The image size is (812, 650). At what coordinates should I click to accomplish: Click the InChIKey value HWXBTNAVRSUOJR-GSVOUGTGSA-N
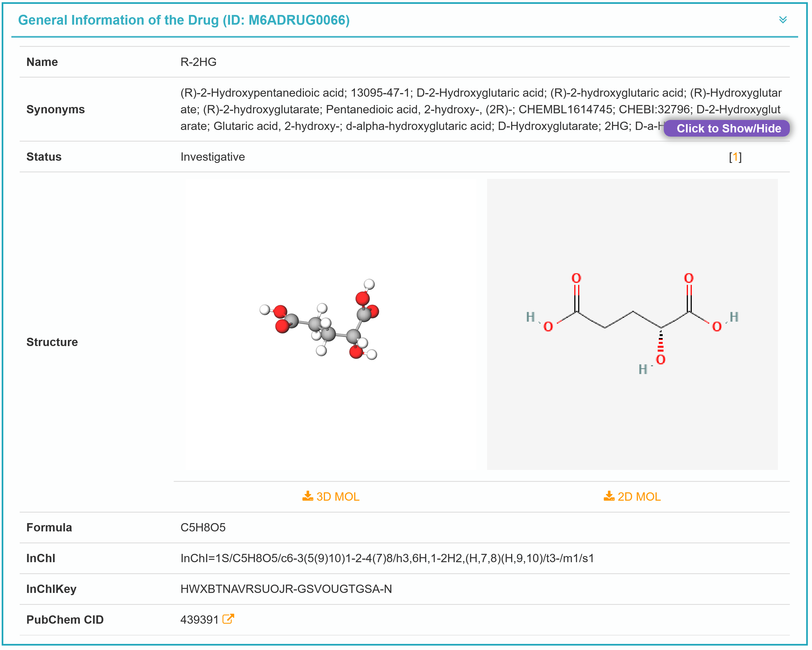pyautogui.click(x=286, y=588)
